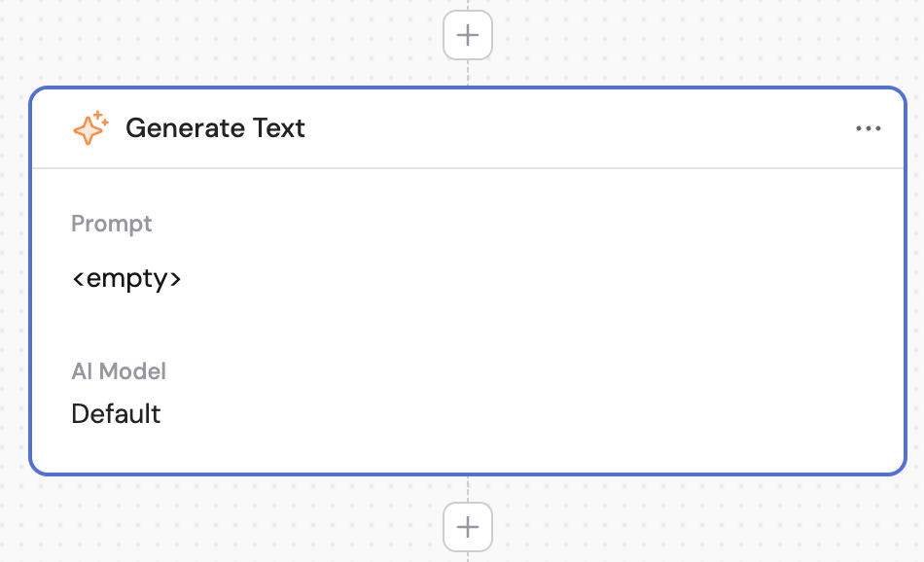Image resolution: width=924 pixels, height=562 pixels.
Task: Click the AI Model label
Action: (x=118, y=371)
